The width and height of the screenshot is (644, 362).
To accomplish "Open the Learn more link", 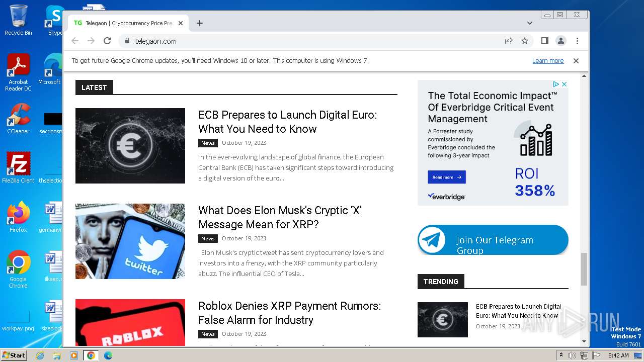I will [x=548, y=61].
